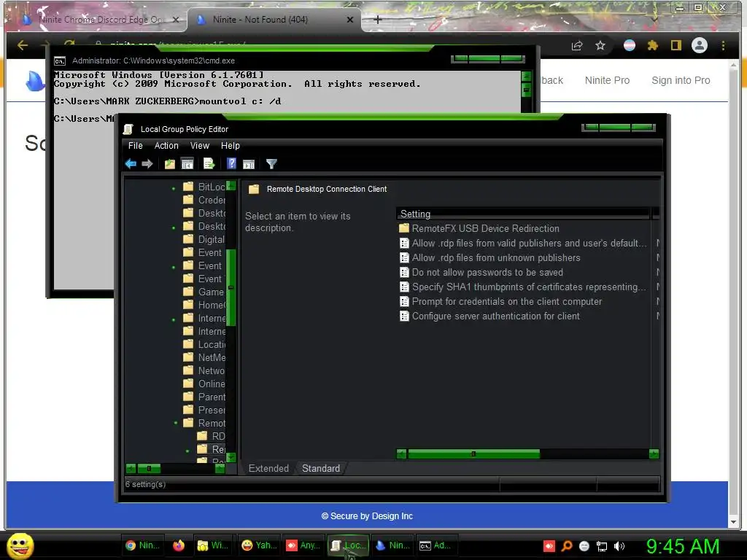
Task: Click the Back arrow in Group Policy toolbar
Action: tap(131, 164)
